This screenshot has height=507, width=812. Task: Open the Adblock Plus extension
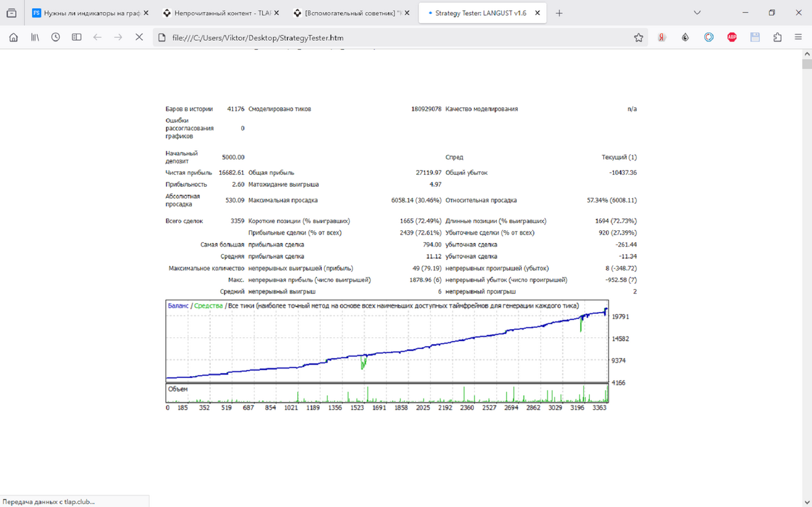(731, 38)
